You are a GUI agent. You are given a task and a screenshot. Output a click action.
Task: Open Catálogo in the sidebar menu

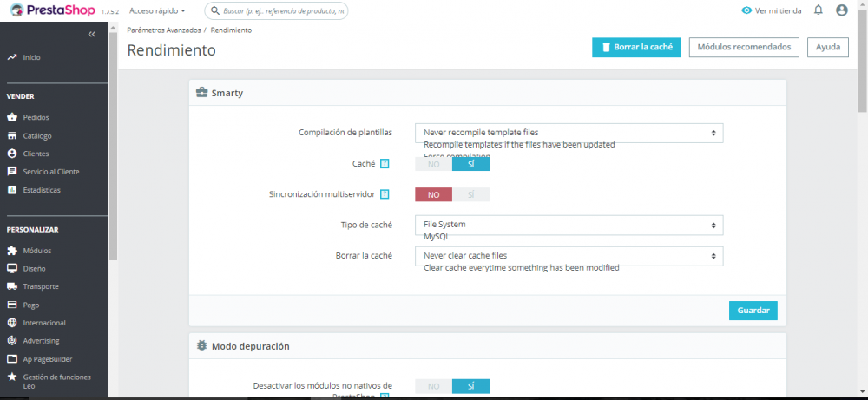(37, 135)
